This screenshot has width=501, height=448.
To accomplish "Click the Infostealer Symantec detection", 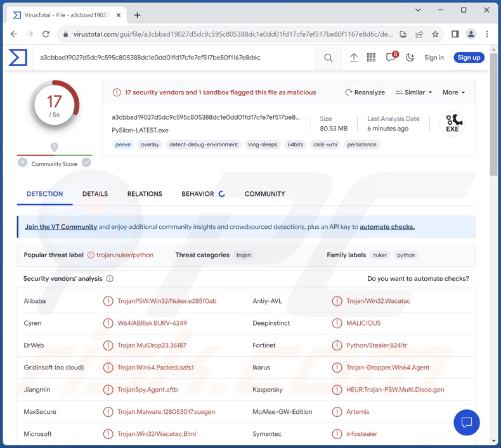I will click(x=361, y=434).
